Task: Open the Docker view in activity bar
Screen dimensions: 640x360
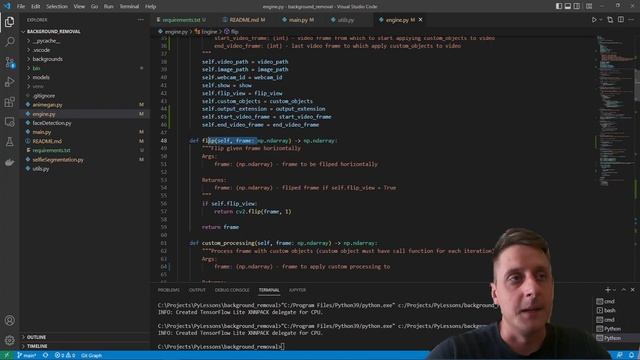Action: (x=9, y=162)
